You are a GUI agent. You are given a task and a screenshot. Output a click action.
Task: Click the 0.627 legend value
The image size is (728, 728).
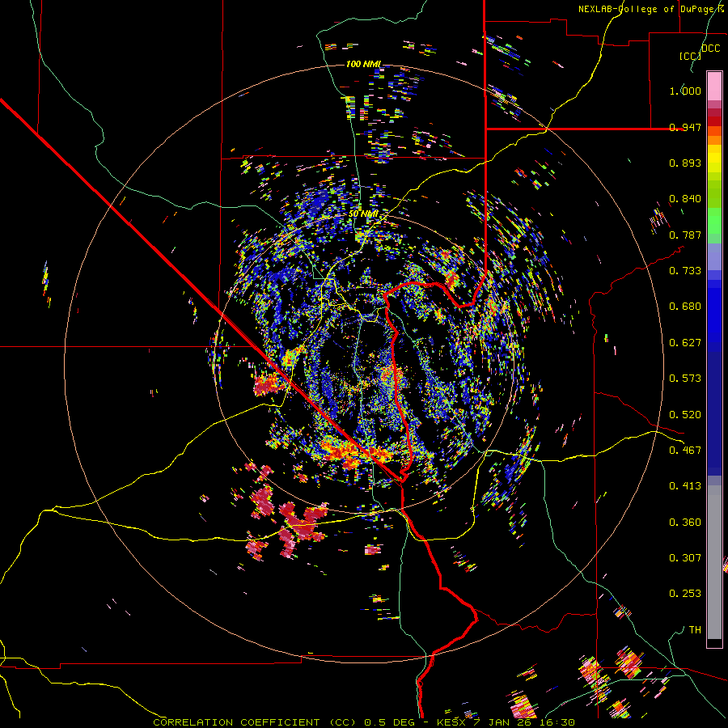(x=685, y=343)
